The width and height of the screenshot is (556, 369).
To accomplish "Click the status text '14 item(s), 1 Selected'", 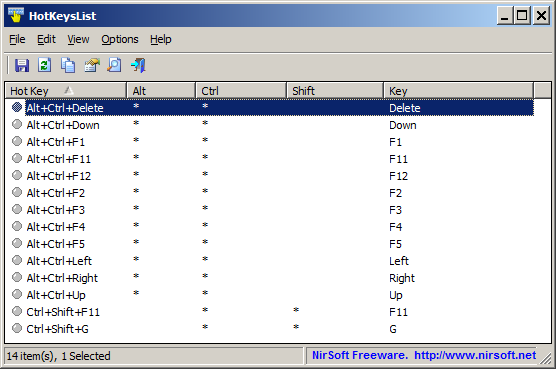I will tap(59, 356).
